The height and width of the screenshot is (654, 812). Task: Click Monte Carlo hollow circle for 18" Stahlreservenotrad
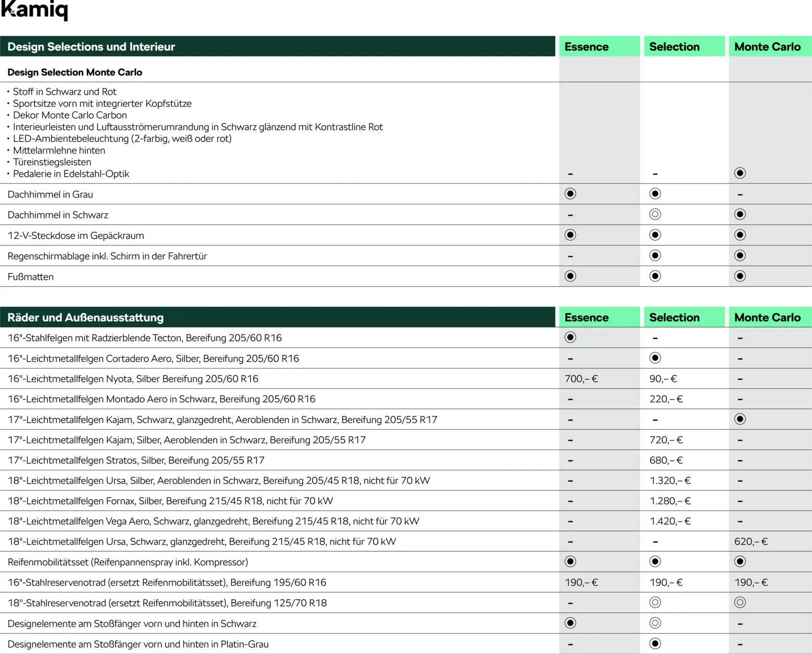pyautogui.click(x=740, y=603)
